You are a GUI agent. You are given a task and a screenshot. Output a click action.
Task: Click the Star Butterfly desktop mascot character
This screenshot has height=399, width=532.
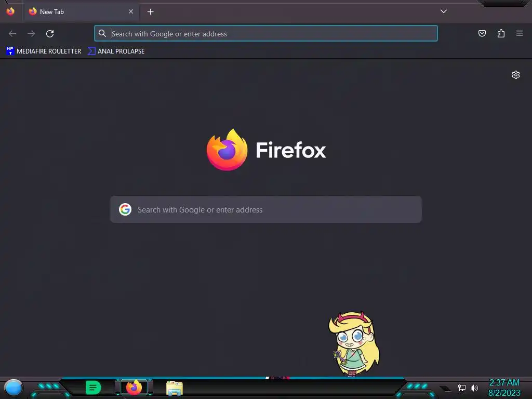point(354,344)
